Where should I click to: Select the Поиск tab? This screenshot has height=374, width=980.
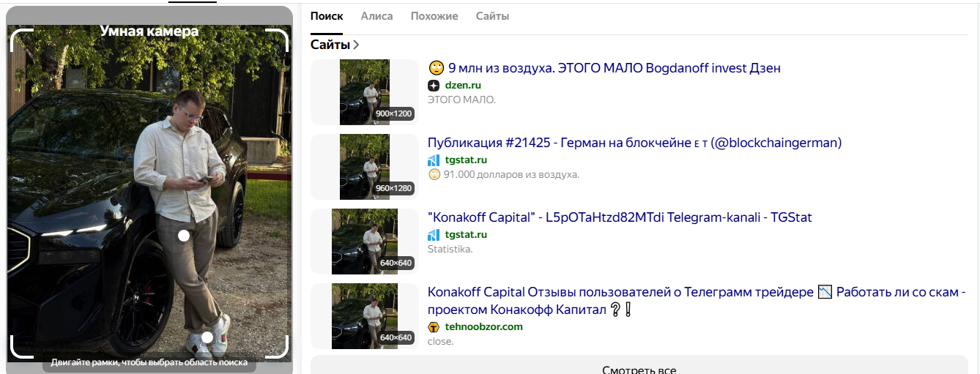(x=327, y=16)
